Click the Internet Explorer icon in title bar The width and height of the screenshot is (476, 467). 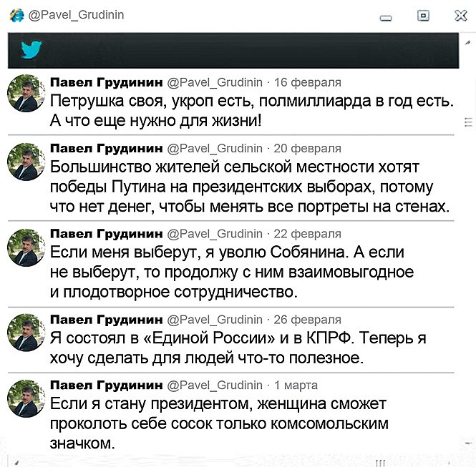coord(16,15)
